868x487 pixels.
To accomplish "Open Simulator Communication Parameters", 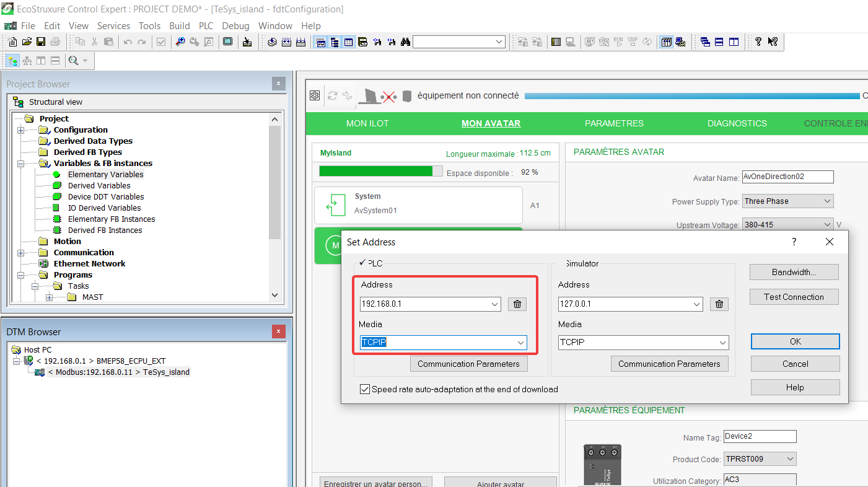I will click(669, 364).
